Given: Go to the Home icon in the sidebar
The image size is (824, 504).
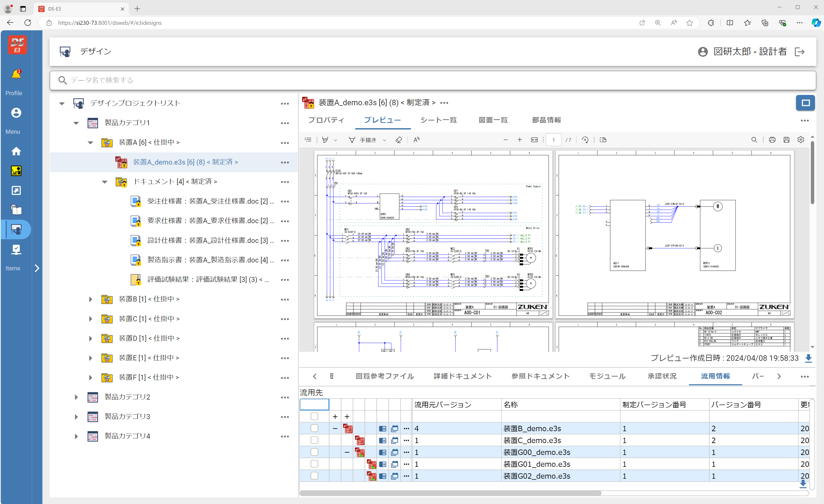Looking at the screenshot, I should [16, 151].
